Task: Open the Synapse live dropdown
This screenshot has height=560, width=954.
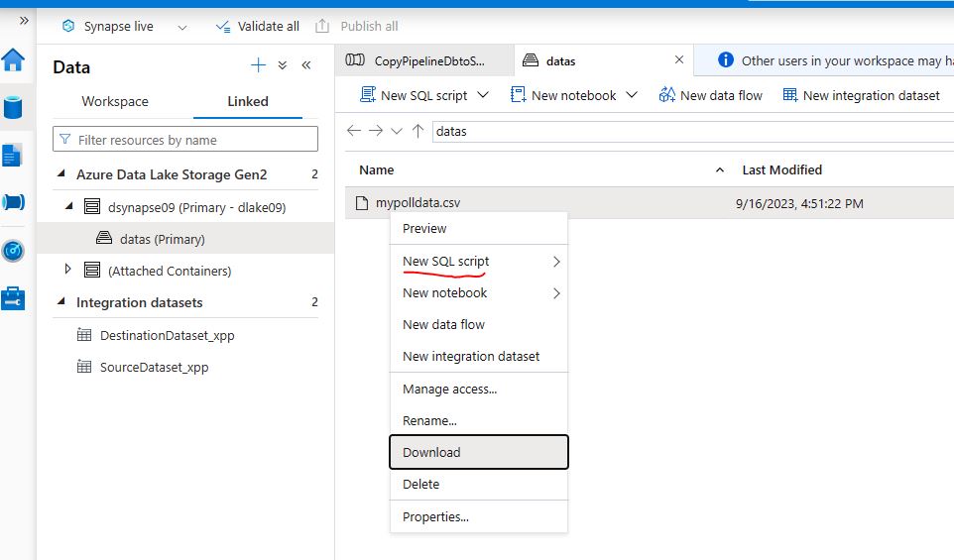Action: (181, 27)
